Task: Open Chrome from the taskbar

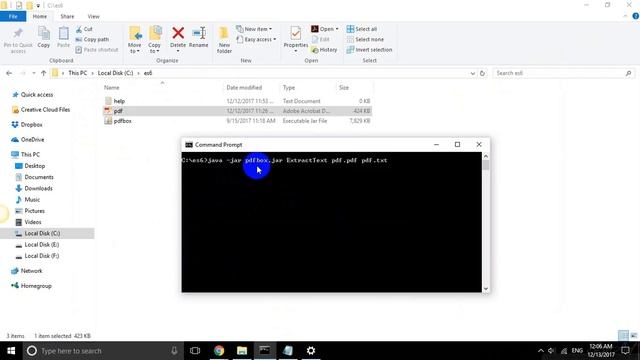Action: pyautogui.click(x=219, y=351)
